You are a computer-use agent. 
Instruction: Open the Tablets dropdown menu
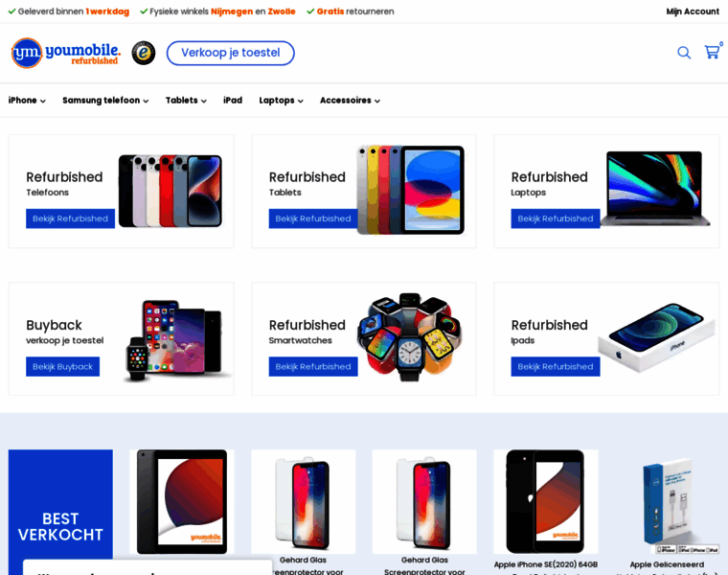click(186, 101)
